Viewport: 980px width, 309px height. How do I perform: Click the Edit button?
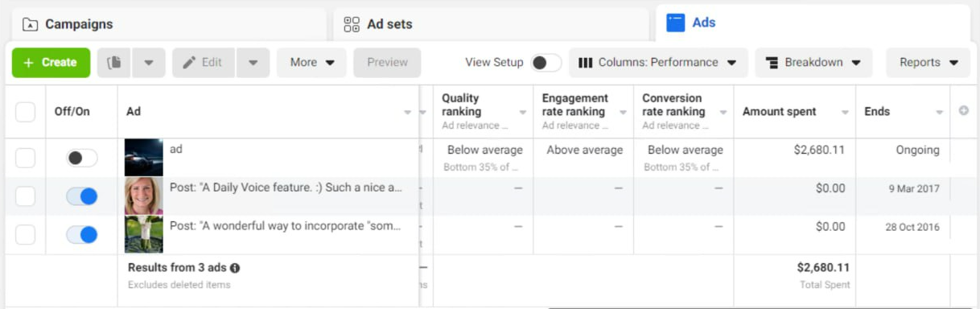pyautogui.click(x=203, y=62)
